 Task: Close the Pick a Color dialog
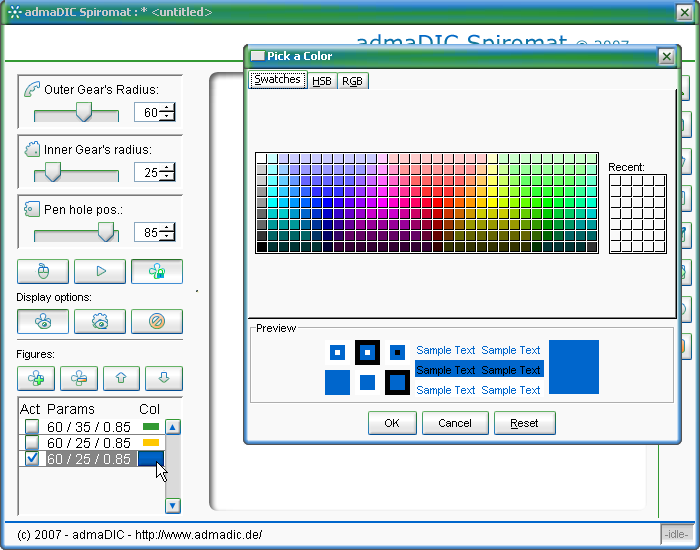point(666,56)
